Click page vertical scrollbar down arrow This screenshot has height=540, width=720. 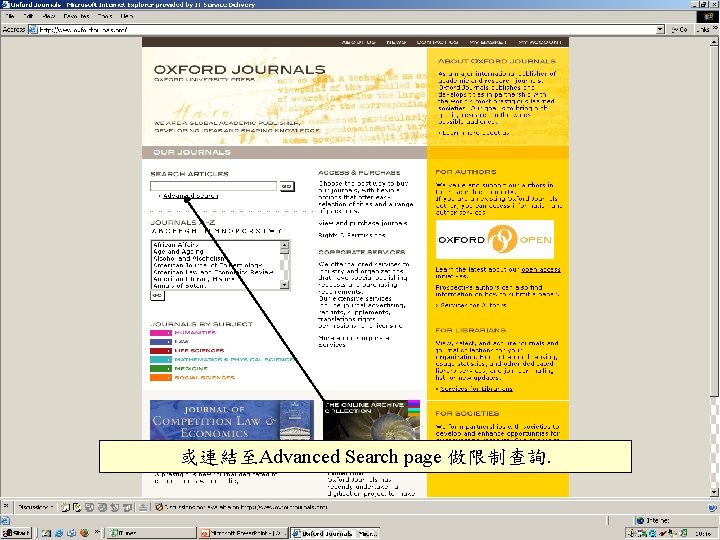click(714, 492)
